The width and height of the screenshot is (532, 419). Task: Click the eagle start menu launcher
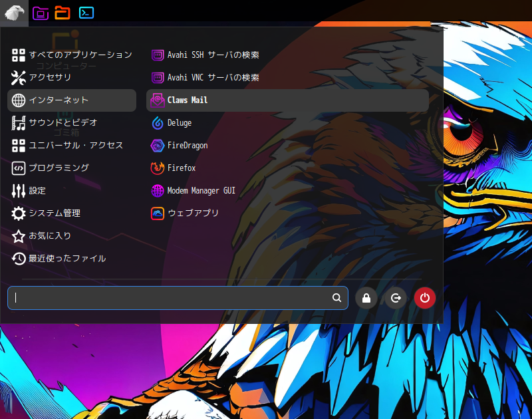(14, 13)
